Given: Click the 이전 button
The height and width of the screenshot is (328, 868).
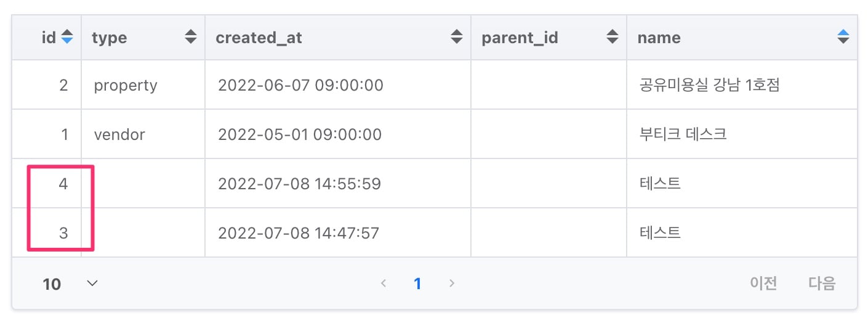Looking at the screenshot, I should pos(763,284).
